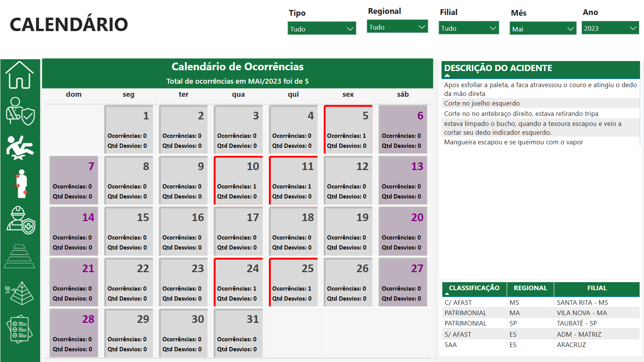
Task: Click the 'sáb' weekday header
Action: pos(403,94)
